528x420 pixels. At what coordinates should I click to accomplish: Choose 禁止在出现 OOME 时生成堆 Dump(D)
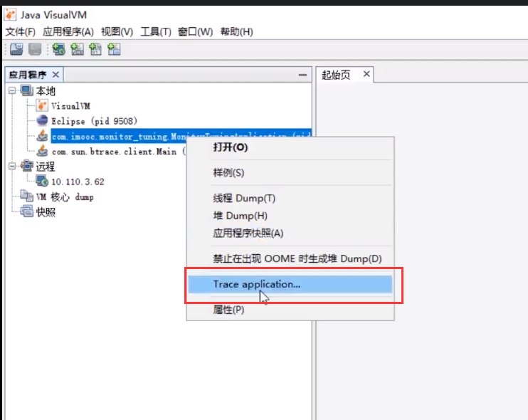(290, 258)
